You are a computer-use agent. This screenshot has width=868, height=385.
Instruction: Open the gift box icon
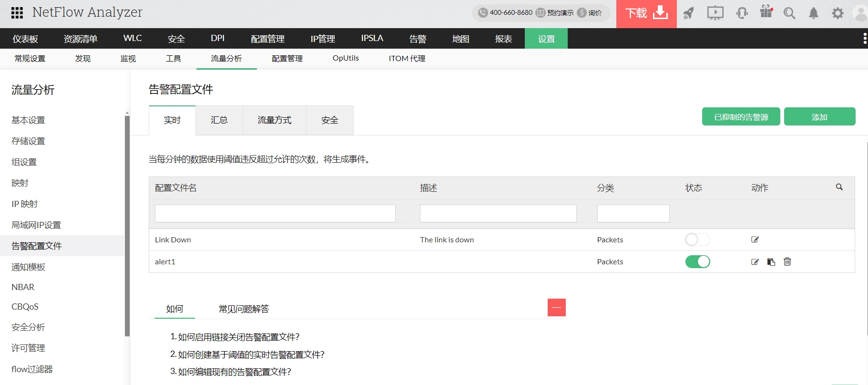point(766,12)
